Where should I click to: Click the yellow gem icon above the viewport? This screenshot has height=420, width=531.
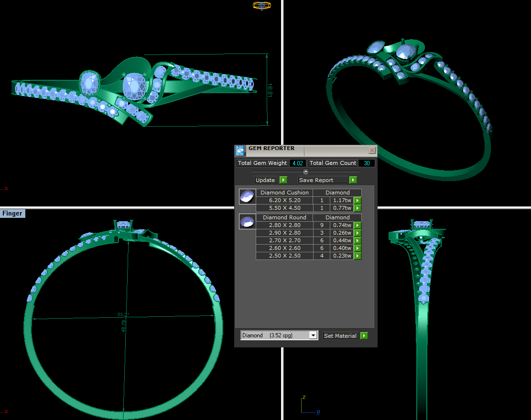point(262,5)
